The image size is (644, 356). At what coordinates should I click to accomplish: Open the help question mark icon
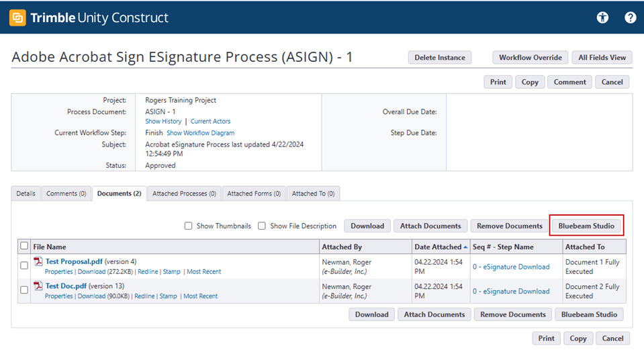pyautogui.click(x=631, y=17)
